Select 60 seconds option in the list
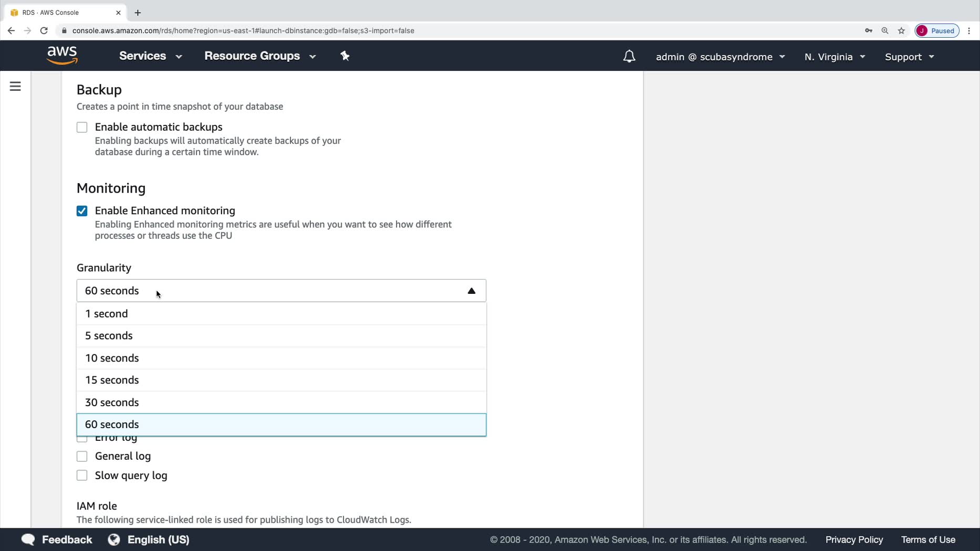 (282, 425)
